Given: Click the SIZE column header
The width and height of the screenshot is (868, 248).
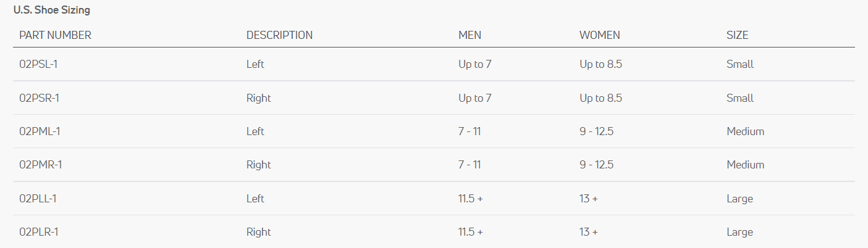Looking at the screenshot, I should click(737, 35).
